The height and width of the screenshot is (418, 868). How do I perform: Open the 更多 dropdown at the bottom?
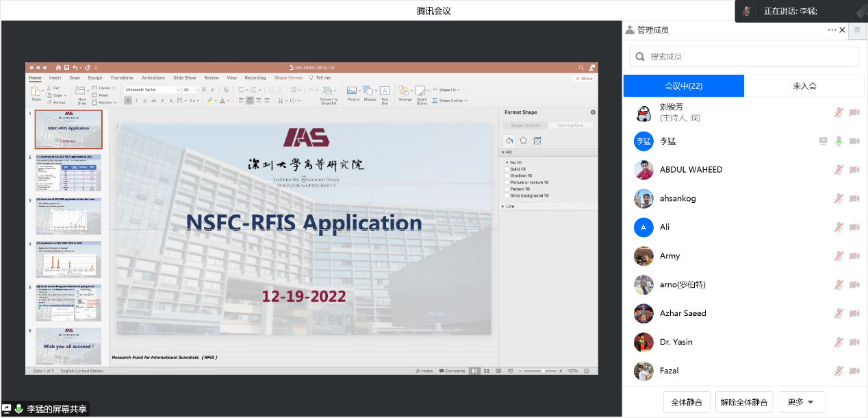point(801,402)
